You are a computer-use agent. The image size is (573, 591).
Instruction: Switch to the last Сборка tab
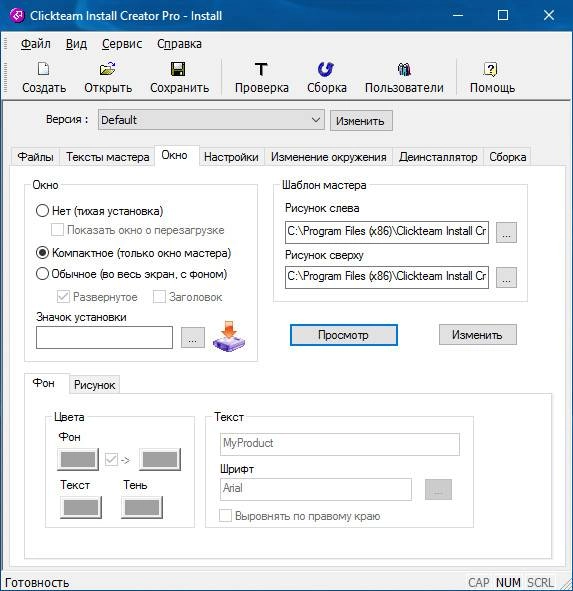click(x=507, y=157)
